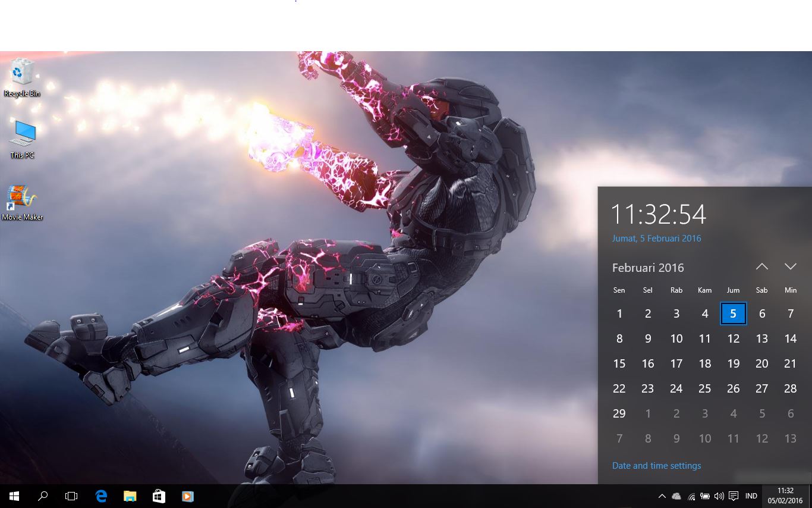The image size is (812, 508).
Task: Click the Jumat, 5 Februari 2016 date text
Action: [656, 239]
